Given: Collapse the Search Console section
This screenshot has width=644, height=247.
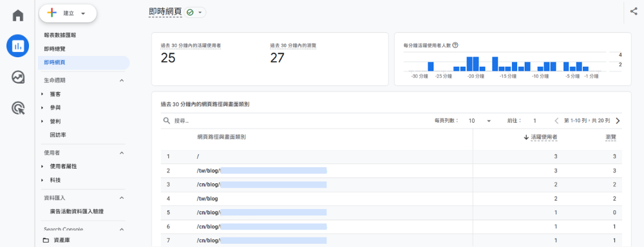Looking at the screenshot, I should 122,230.
